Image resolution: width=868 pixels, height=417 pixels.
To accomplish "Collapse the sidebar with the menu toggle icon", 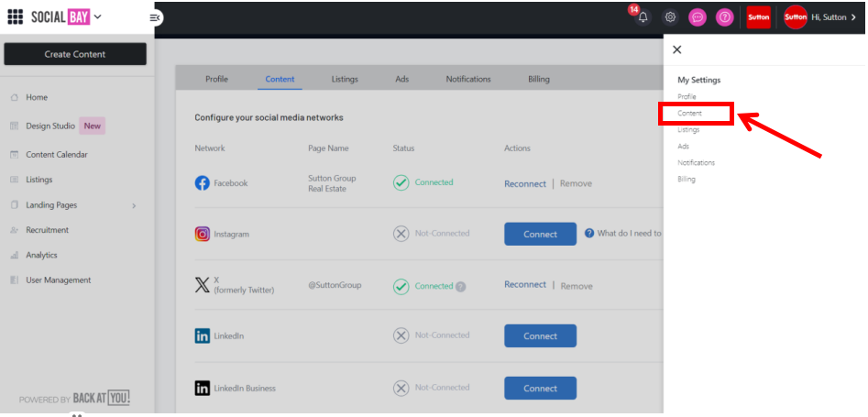I will (x=155, y=17).
